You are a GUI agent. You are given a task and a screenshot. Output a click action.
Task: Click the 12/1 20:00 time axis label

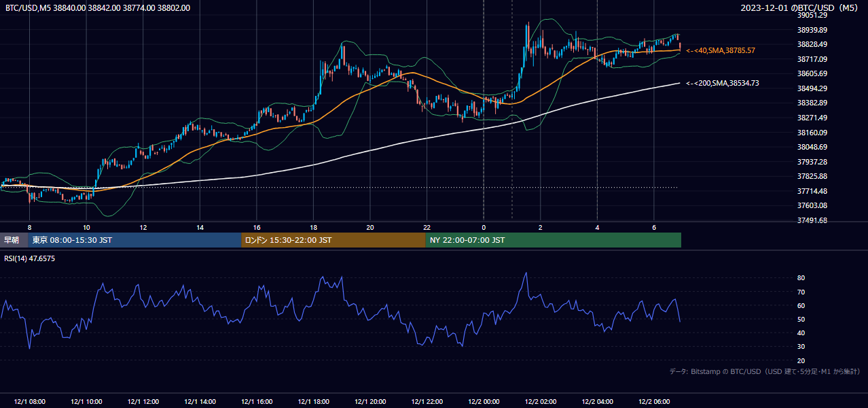pyautogui.click(x=370, y=402)
